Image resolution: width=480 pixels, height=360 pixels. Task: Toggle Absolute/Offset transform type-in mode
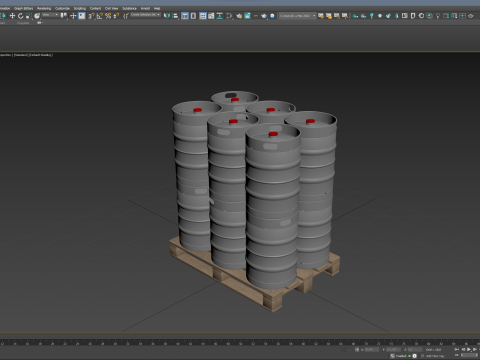pyautogui.click(x=357, y=350)
